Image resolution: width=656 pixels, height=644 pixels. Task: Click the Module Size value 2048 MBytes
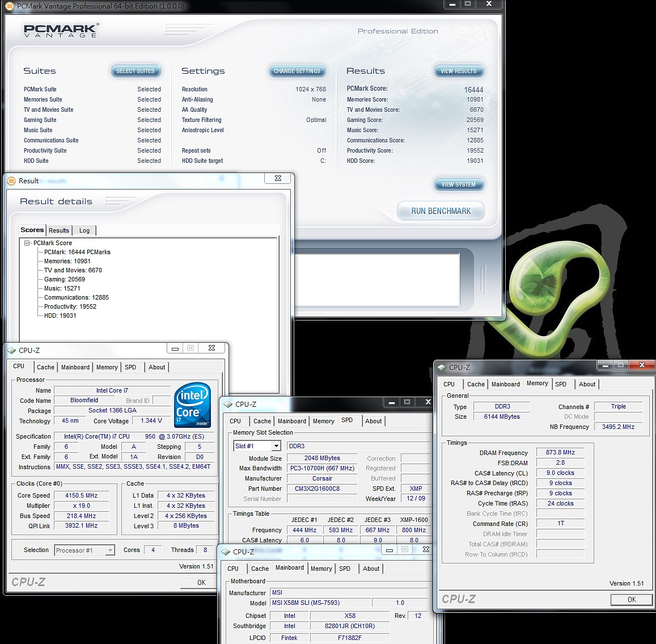coord(322,458)
